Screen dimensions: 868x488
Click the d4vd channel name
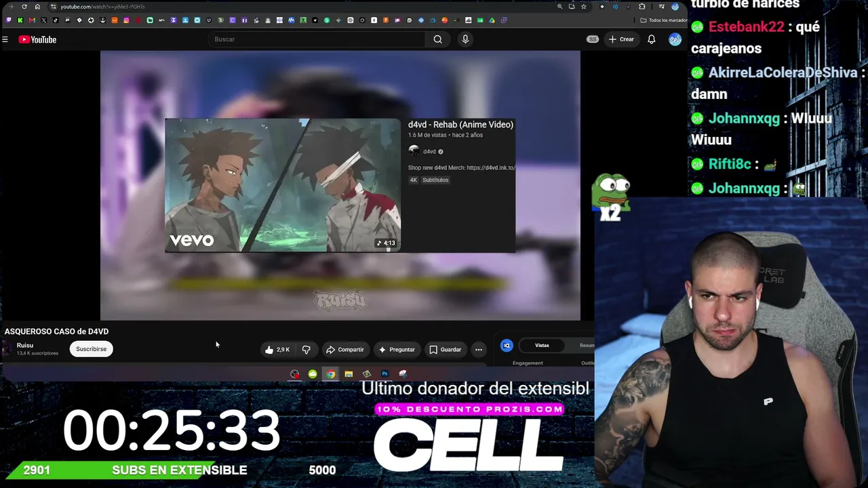pyautogui.click(x=429, y=152)
